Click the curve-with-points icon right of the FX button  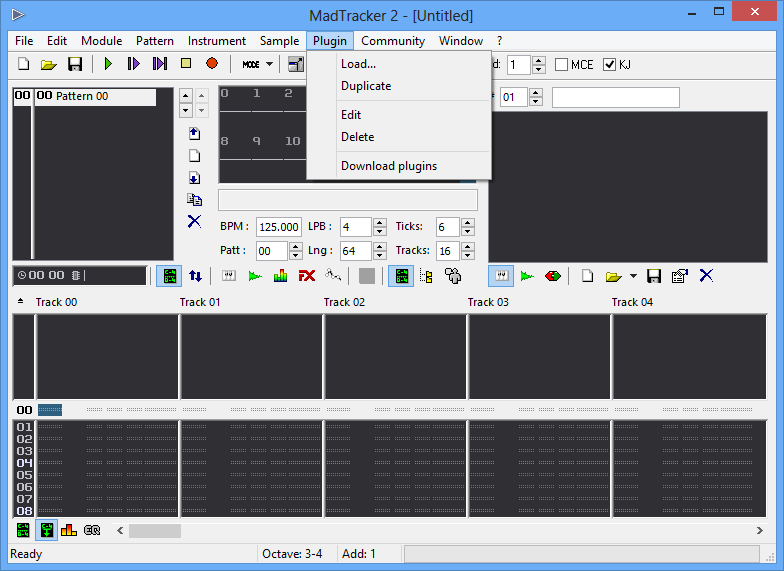[333, 275]
